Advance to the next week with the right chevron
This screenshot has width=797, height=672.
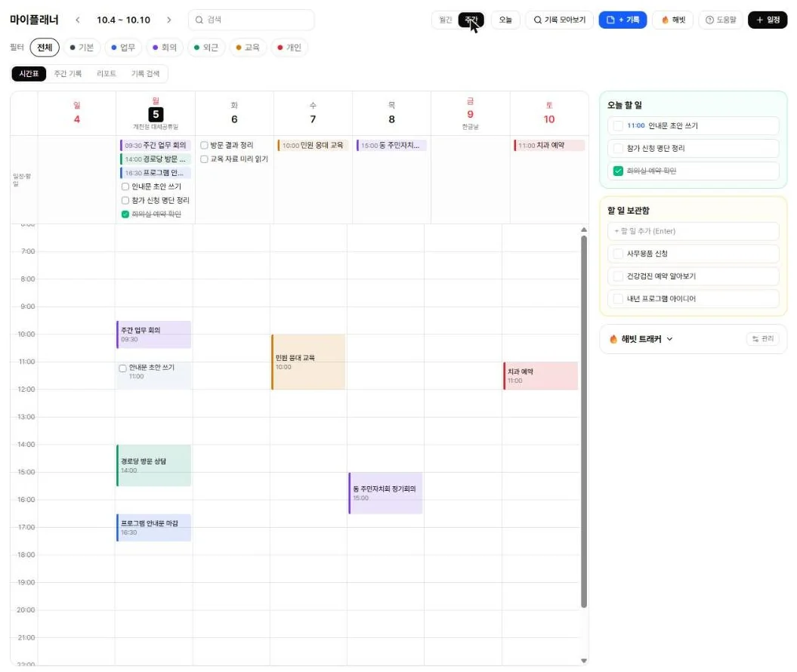pyautogui.click(x=168, y=20)
